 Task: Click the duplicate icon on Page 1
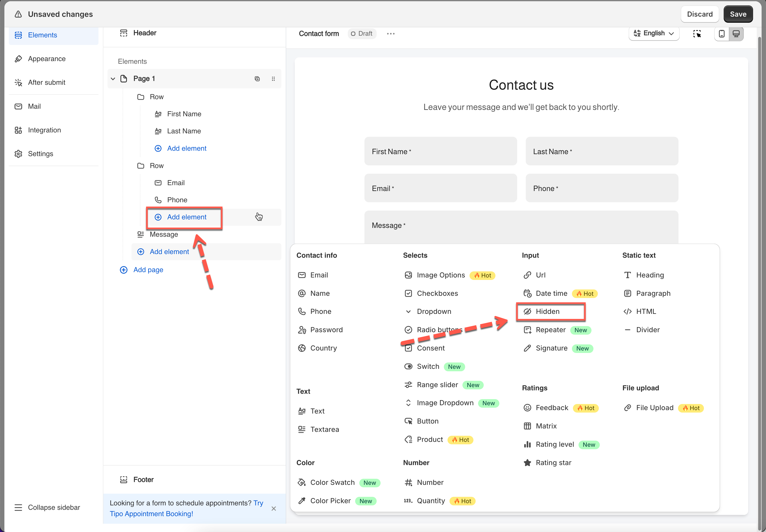tap(257, 79)
